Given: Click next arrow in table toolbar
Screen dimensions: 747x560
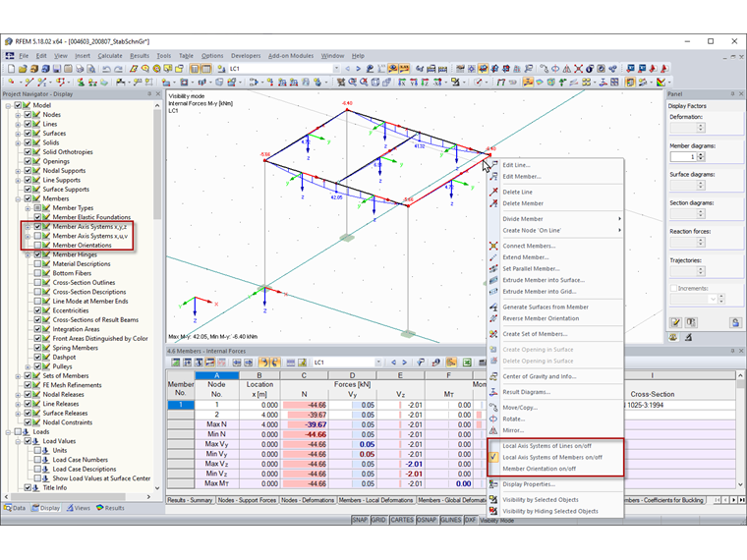Looking at the screenshot, I should tap(405, 363).
